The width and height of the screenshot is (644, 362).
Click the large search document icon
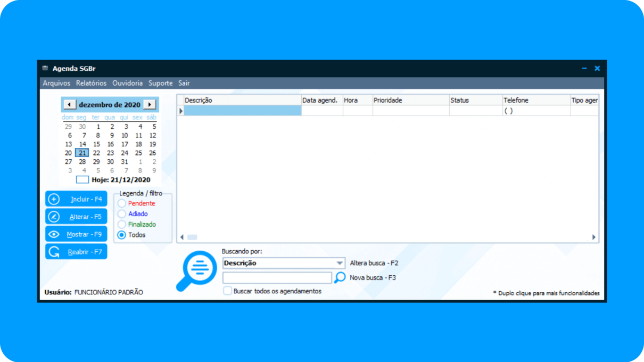pos(197,270)
